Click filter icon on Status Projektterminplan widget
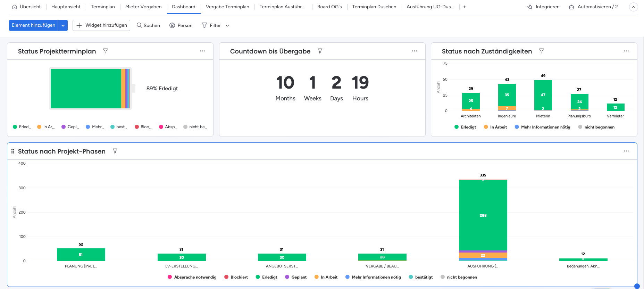This screenshot has width=644, height=289. (106, 51)
